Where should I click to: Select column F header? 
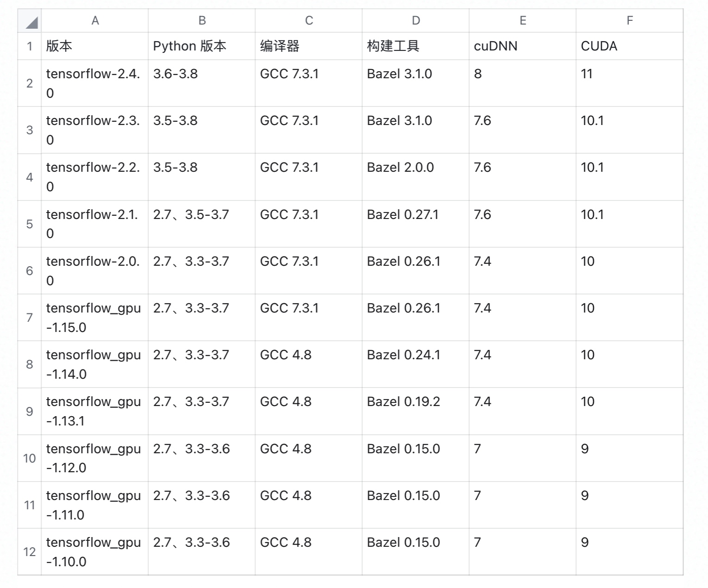click(629, 21)
